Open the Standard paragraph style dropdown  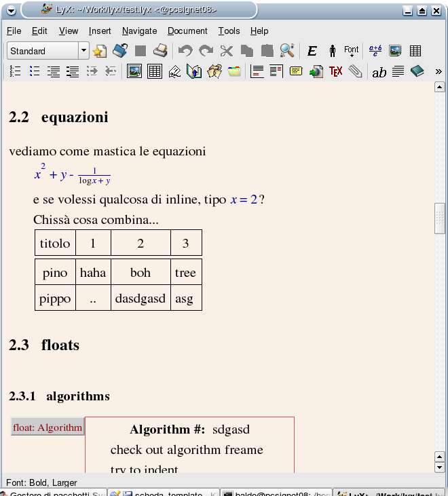click(x=83, y=51)
